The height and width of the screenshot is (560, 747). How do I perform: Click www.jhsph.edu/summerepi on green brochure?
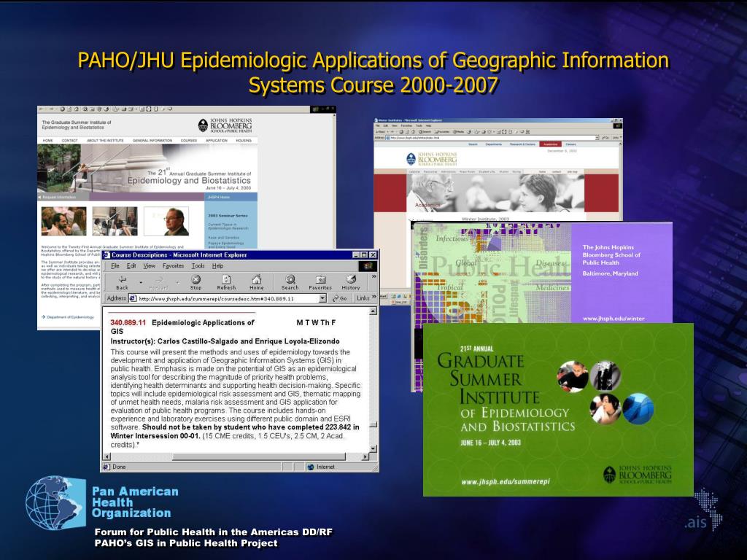(505, 482)
